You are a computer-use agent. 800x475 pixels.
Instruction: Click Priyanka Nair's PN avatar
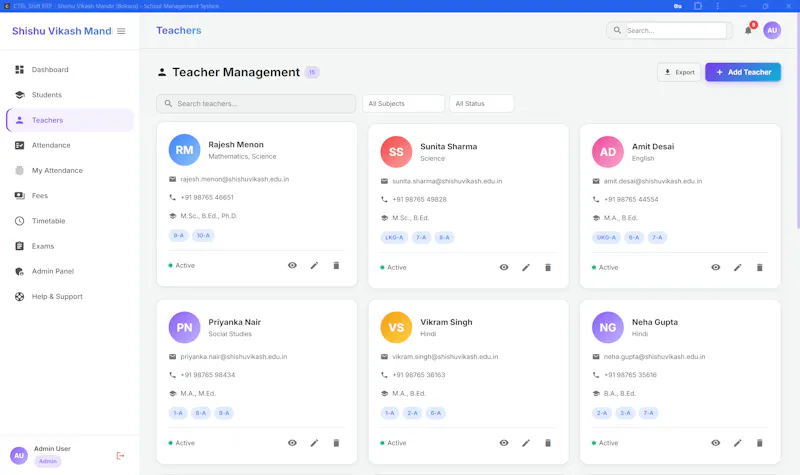coord(184,328)
